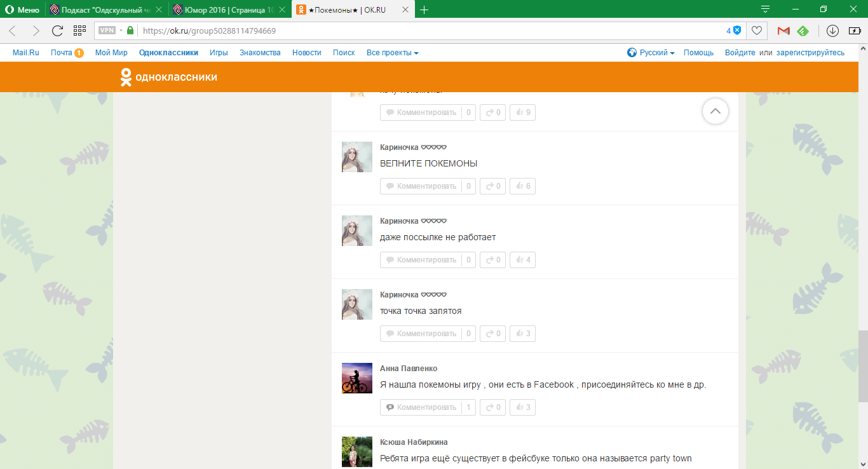The image size is (868, 469).
Task: Click the battery saver icon
Action: pyautogui.click(x=854, y=31)
